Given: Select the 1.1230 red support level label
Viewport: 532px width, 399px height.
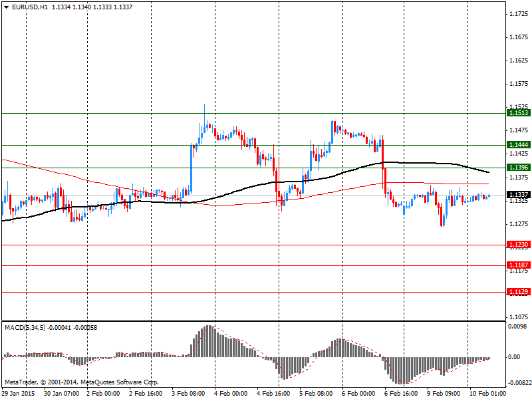Looking at the screenshot, I should [x=519, y=245].
